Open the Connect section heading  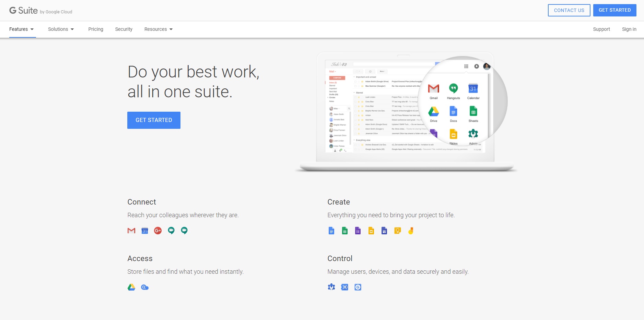[142, 202]
